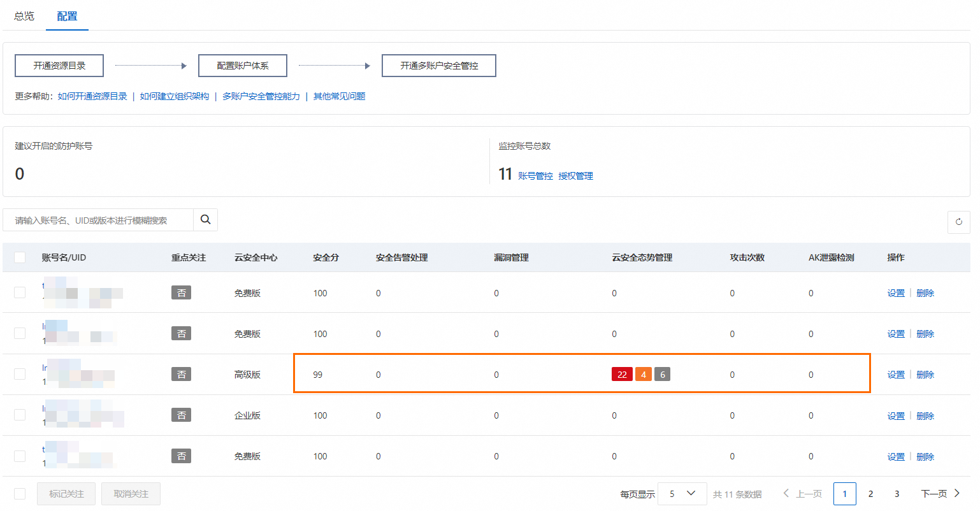Click the red 22 high-risk badge

click(x=622, y=374)
